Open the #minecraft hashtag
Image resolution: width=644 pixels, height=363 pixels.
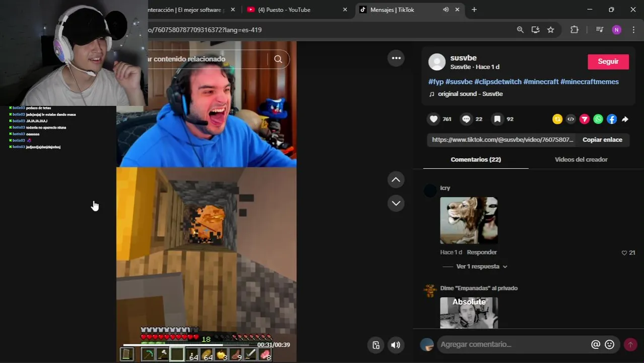click(x=541, y=82)
